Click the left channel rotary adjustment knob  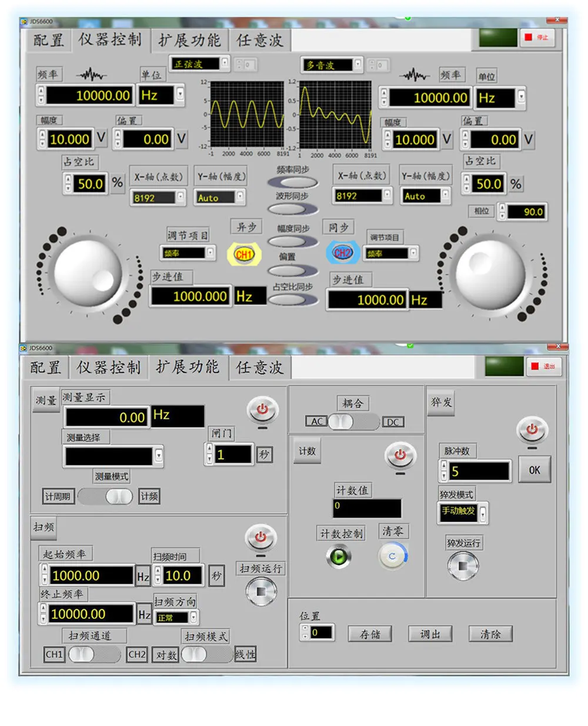pos(88,274)
